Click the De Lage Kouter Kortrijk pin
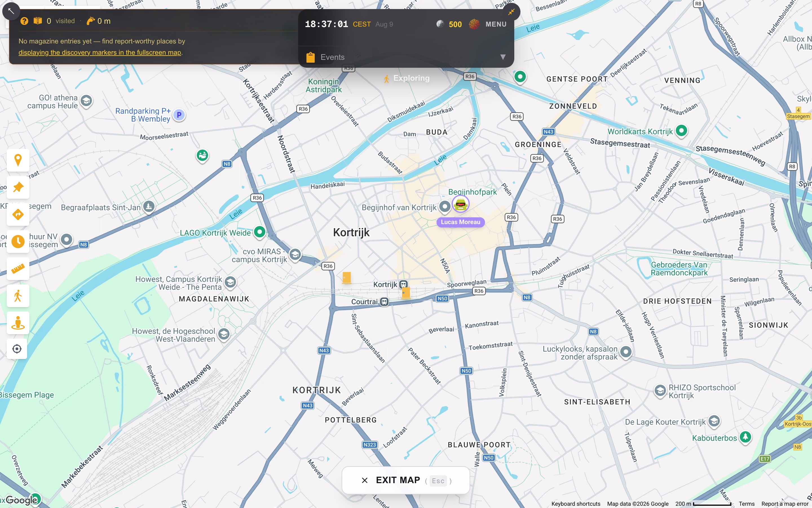The height and width of the screenshot is (508, 812). coord(714,421)
